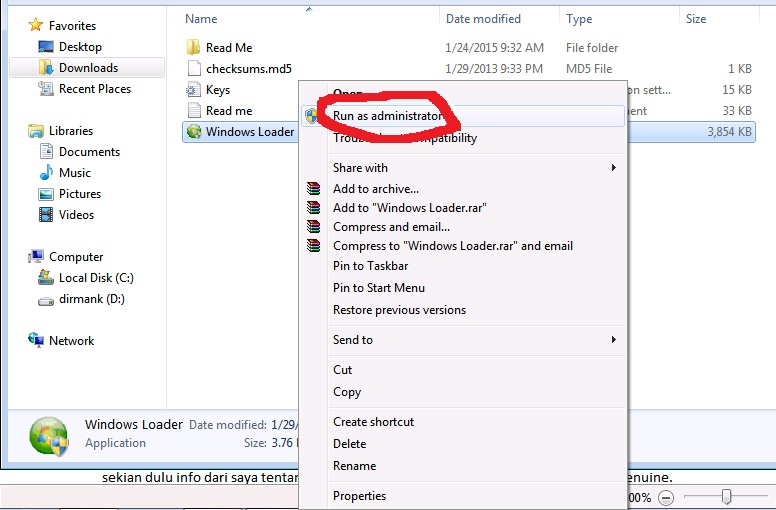Screen dimensions: 776x510
Task: Open Recent Places in the Favorites list
Action: 95,89
